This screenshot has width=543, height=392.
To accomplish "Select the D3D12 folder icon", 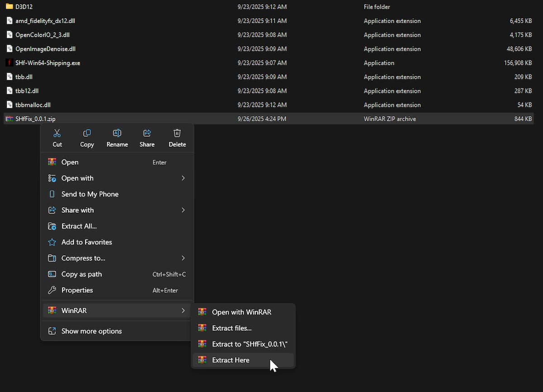I will [x=9, y=7].
